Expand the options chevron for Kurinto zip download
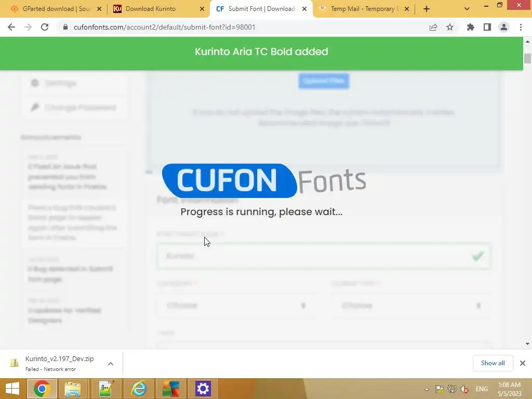The width and height of the screenshot is (532, 399). (x=111, y=363)
